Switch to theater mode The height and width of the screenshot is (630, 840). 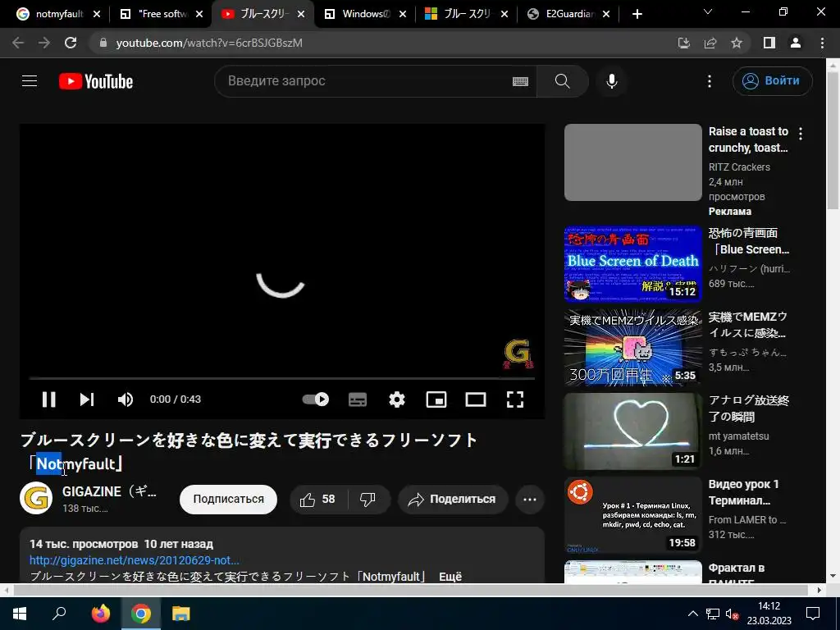coord(476,399)
